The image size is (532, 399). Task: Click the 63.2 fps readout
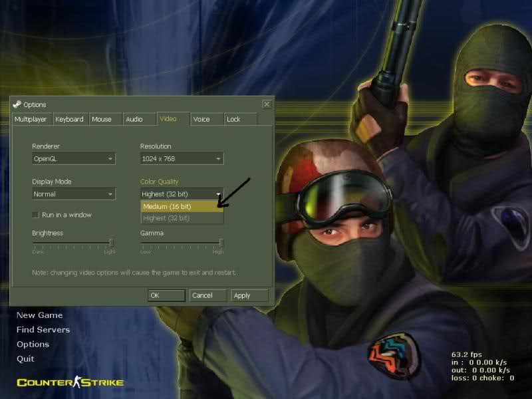coord(467,354)
